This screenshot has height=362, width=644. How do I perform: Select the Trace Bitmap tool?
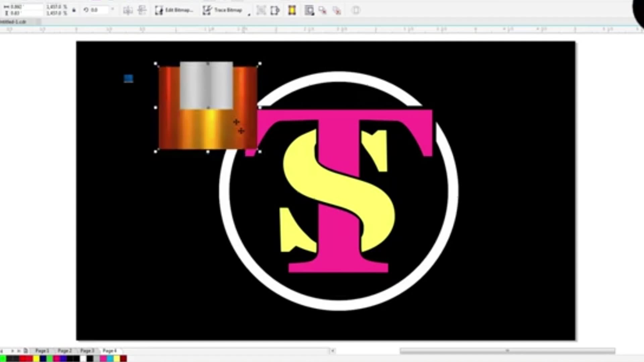tap(223, 10)
